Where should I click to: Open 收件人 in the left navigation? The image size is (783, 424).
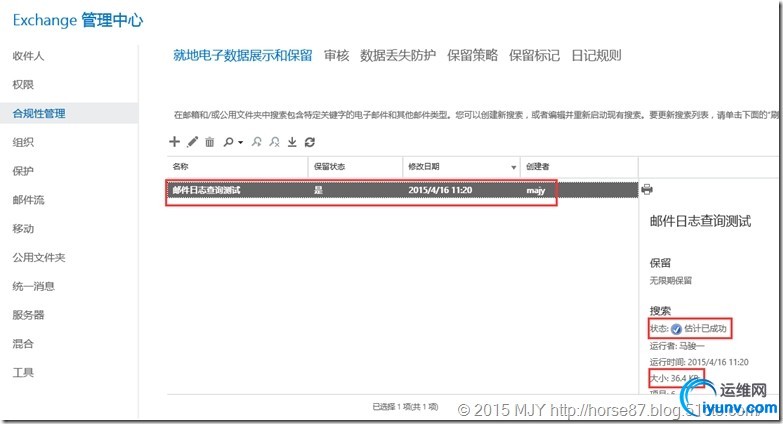28,56
